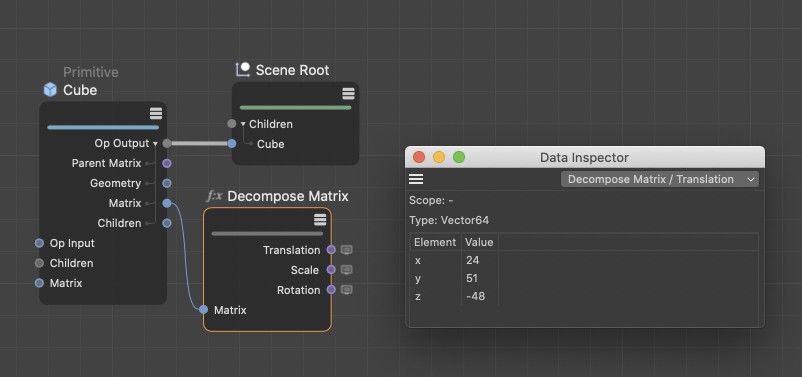
Task: Toggle the Rotation port inspector monitor icon
Action: (x=347, y=290)
